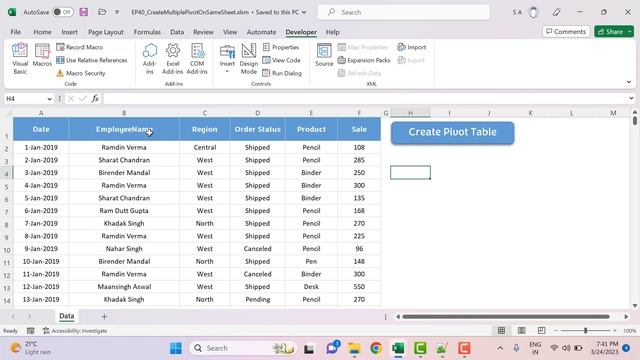640x360 pixels.
Task: Switch to the Data ribbon tab
Action: tap(177, 32)
